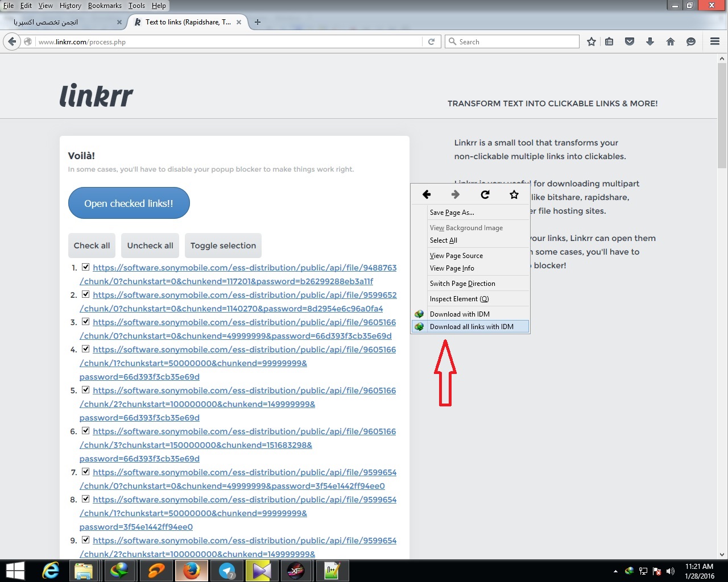Click the site identity globe icon
The height and width of the screenshot is (582, 728).
click(28, 41)
